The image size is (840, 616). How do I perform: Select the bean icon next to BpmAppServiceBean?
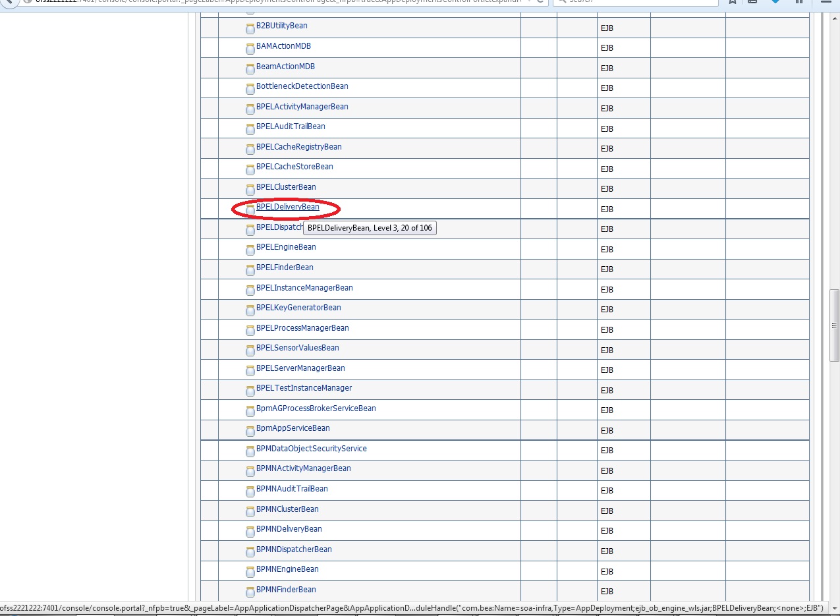[x=250, y=431]
